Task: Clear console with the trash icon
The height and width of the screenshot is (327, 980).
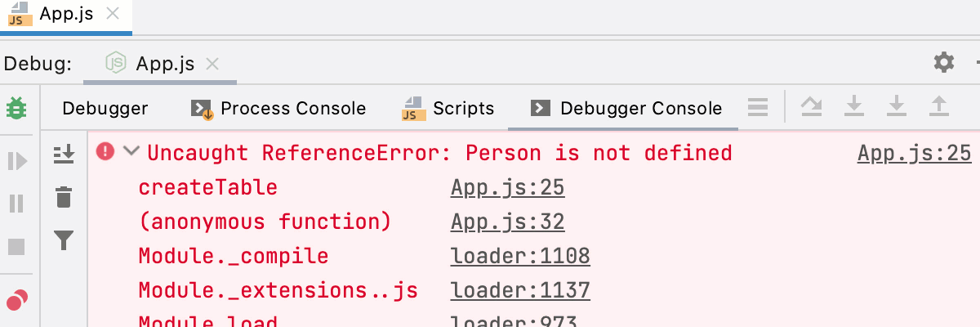Action: [64, 197]
